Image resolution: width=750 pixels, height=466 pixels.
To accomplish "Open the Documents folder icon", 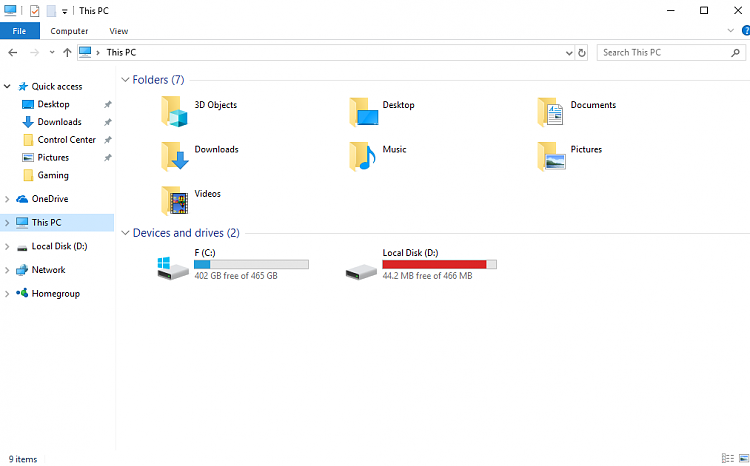I will (551, 112).
